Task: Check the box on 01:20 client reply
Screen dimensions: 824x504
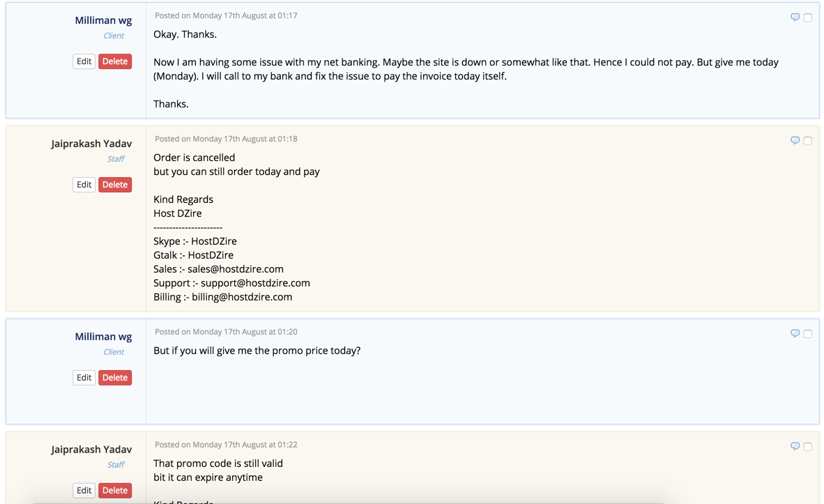Action: click(x=807, y=334)
